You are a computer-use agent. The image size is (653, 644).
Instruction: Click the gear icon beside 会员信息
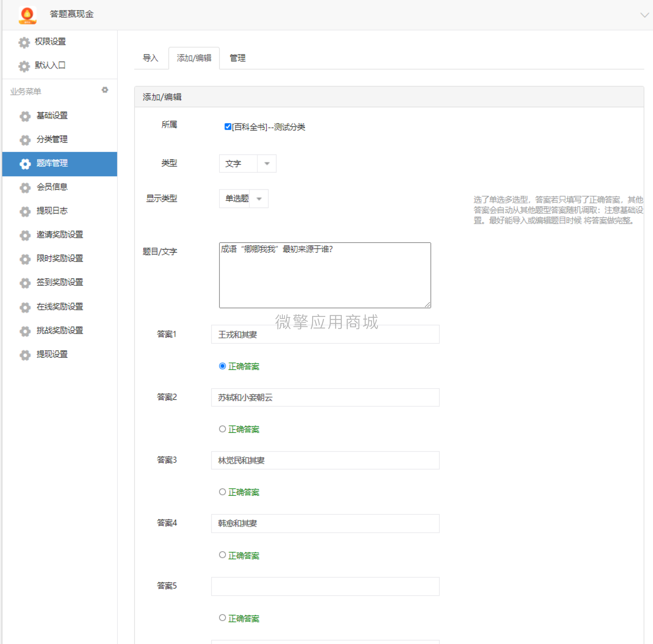click(x=25, y=187)
